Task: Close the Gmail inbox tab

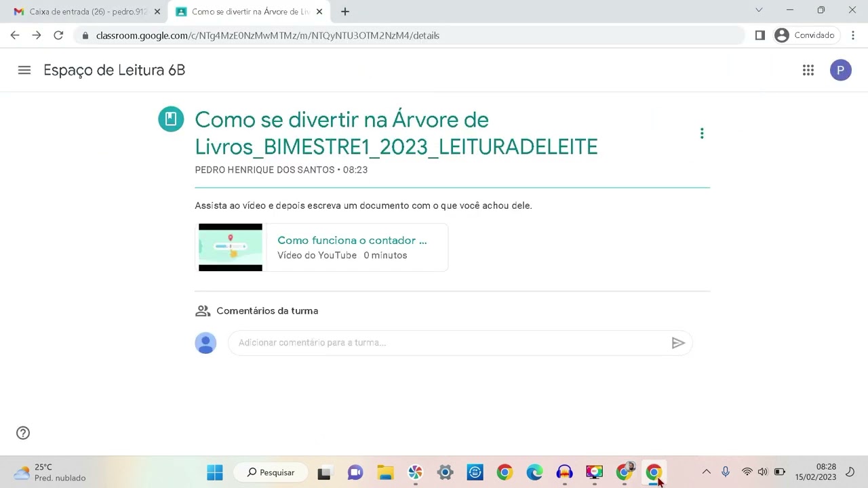Action: 157,12
